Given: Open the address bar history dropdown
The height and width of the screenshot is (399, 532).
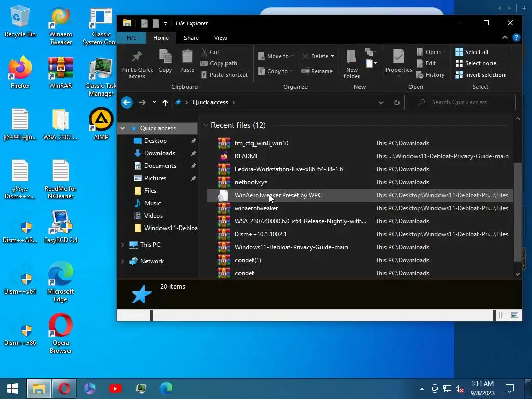Looking at the screenshot, I should tap(381, 102).
